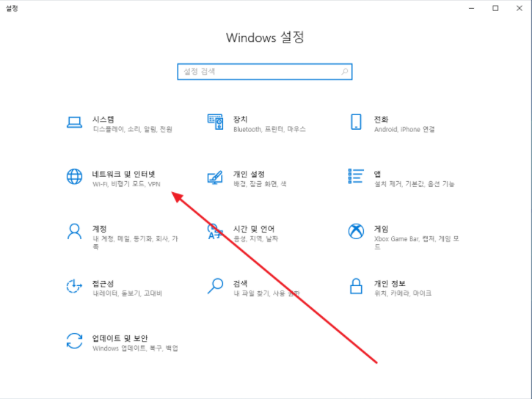Screen dimensions: 532x399
Task: Select the 업데이트 및 보안 heading
Action: tap(120, 338)
